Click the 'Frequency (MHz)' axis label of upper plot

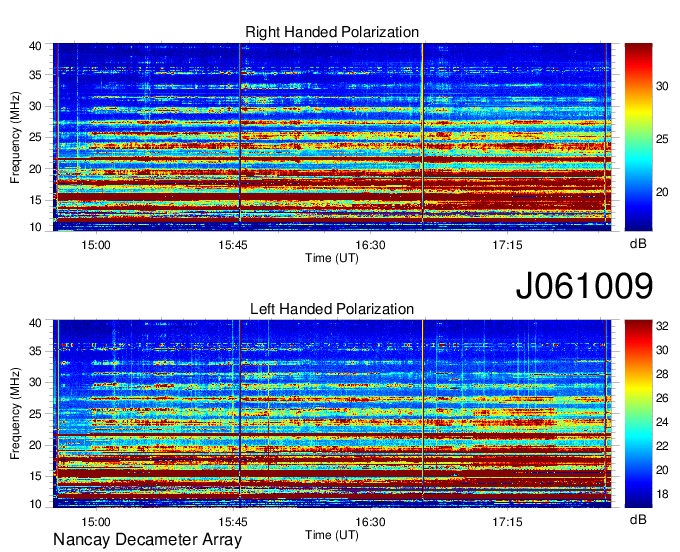pyautogui.click(x=15, y=137)
